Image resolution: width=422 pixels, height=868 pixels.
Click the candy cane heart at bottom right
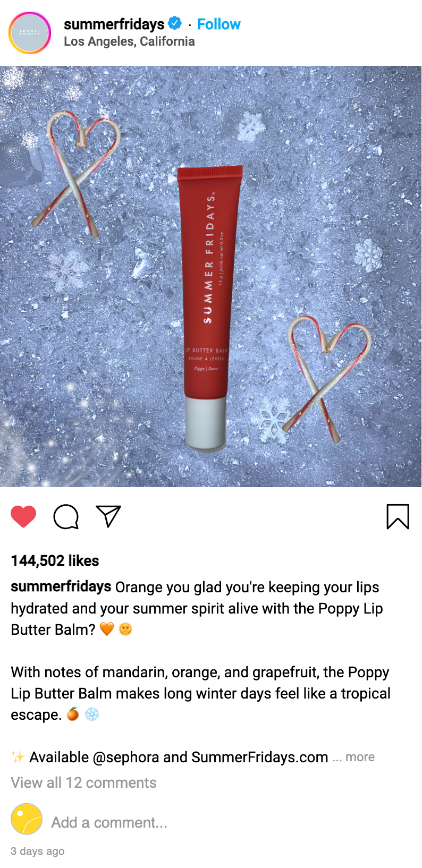(x=325, y=378)
